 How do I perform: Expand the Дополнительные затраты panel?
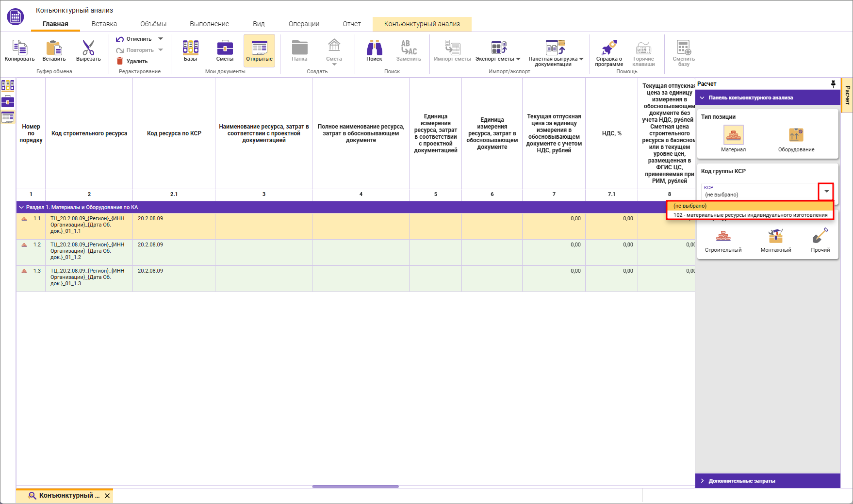click(x=702, y=481)
